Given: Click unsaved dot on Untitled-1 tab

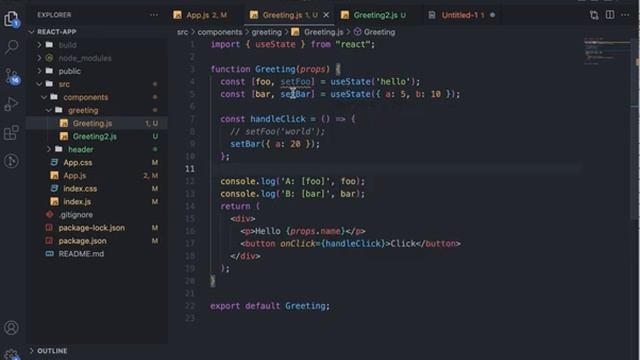Looking at the screenshot, I should click(492, 15).
